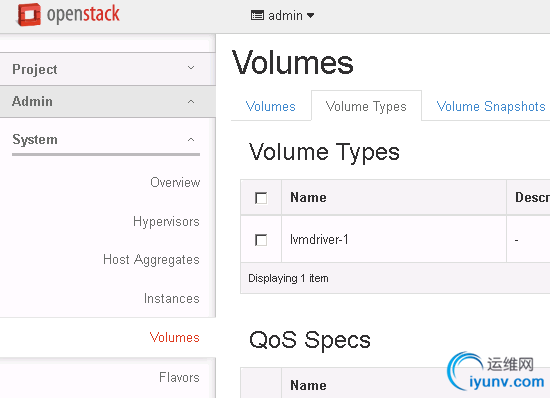Sort QoS Specs by Name column
550x398 pixels.
point(308,385)
